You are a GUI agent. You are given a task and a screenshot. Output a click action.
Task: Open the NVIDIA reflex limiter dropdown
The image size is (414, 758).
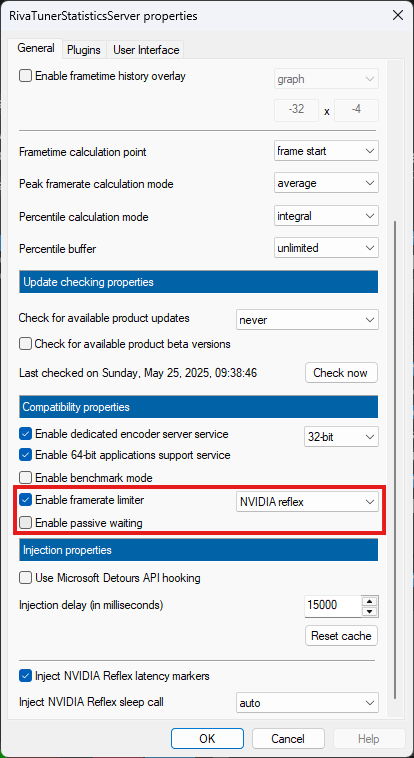point(307,502)
